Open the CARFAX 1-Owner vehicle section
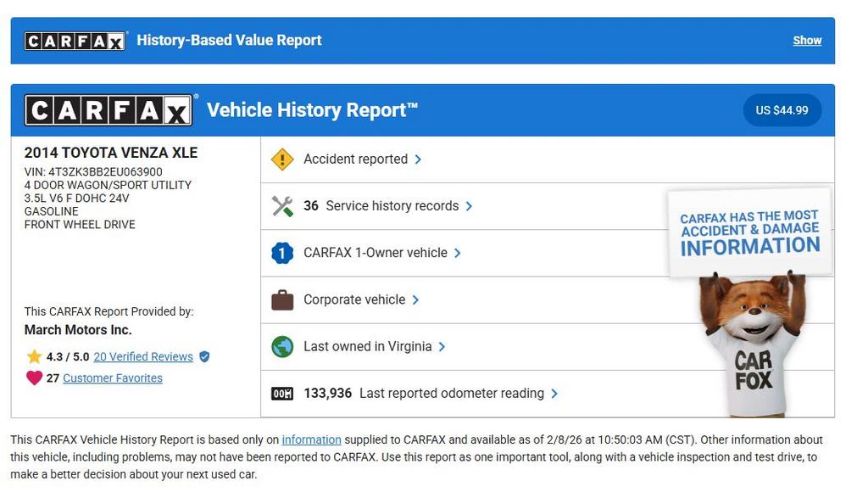This screenshot has width=868, height=498. pos(376,253)
